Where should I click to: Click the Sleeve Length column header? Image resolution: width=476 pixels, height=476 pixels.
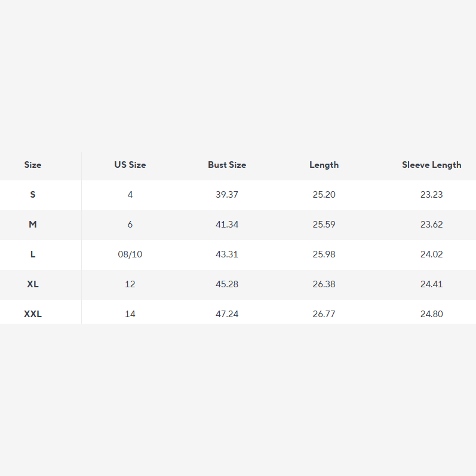click(x=431, y=165)
